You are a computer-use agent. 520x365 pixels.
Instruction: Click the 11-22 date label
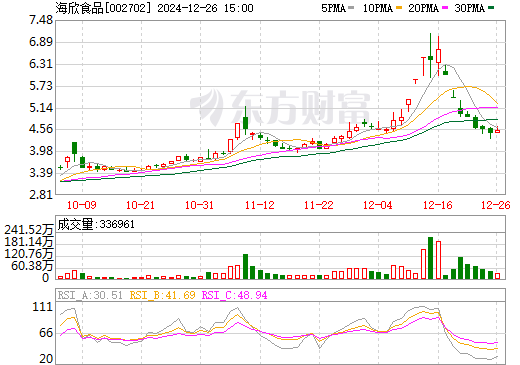point(319,205)
